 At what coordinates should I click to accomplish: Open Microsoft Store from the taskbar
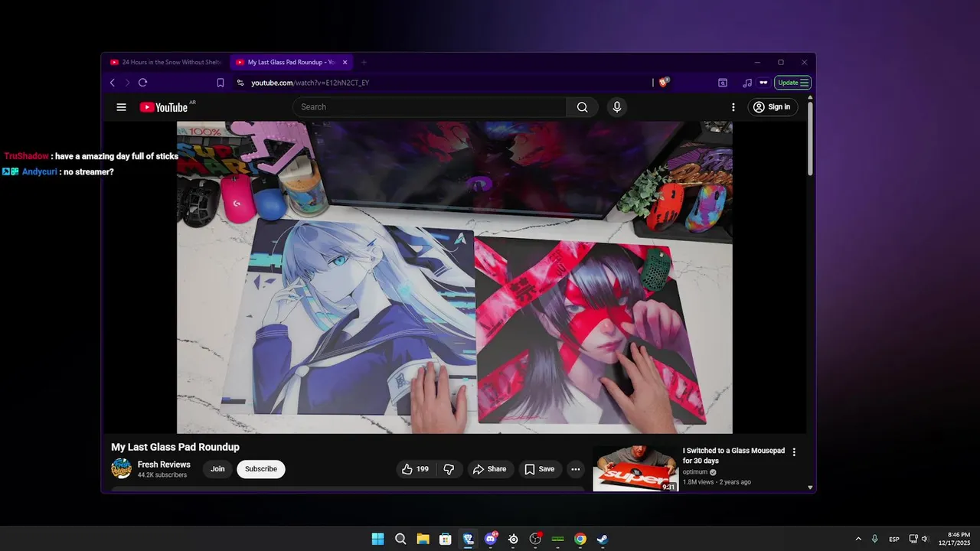click(x=445, y=539)
